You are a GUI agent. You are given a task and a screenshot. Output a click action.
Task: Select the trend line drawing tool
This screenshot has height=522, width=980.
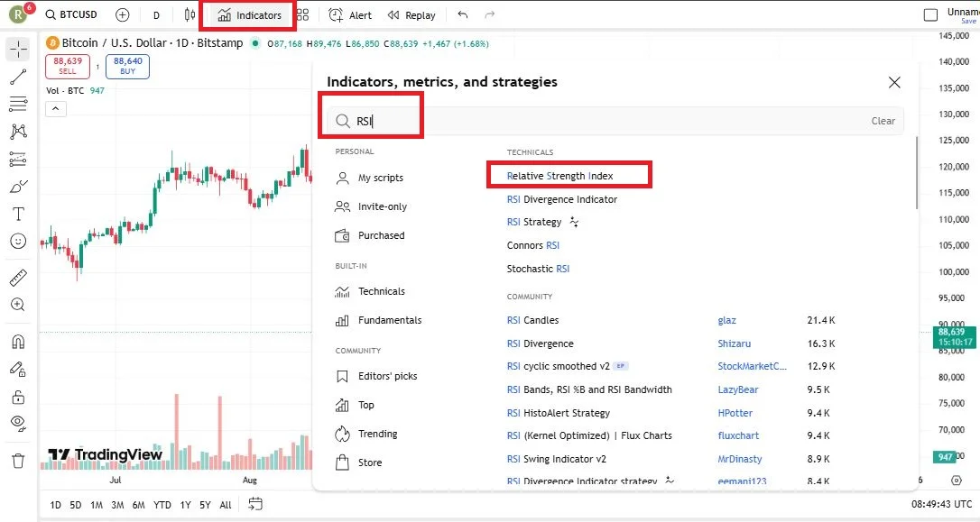click(x=18, y=78)
